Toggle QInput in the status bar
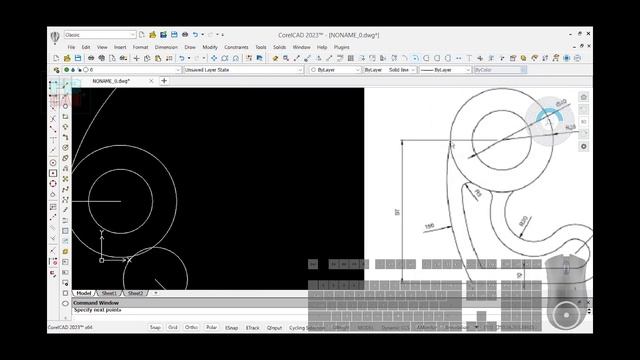Viewport: 640px width, 360px height. pyautogui.click(x=274, y=327)
